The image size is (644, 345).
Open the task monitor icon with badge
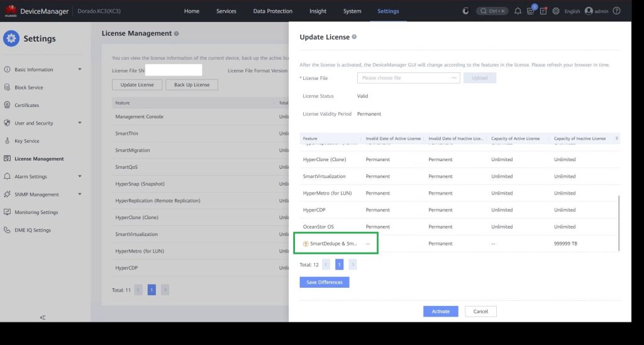[531, 11]
